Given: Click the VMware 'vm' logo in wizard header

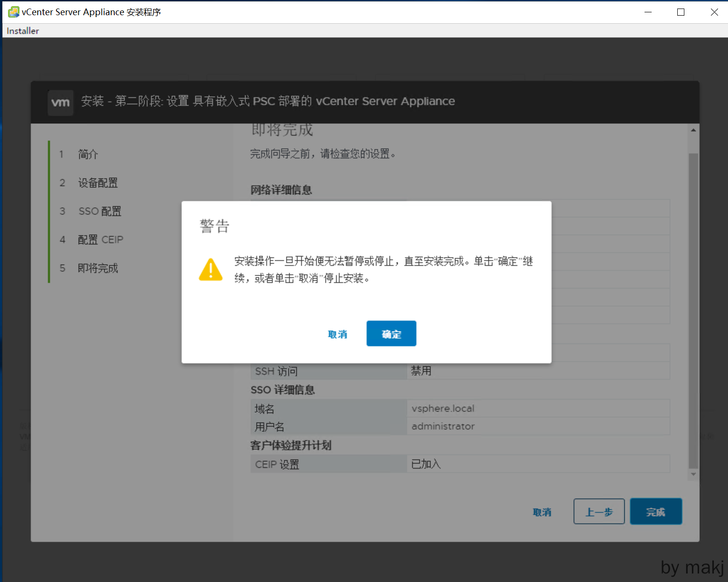Looking at the screenshot, I should (60, 102).
